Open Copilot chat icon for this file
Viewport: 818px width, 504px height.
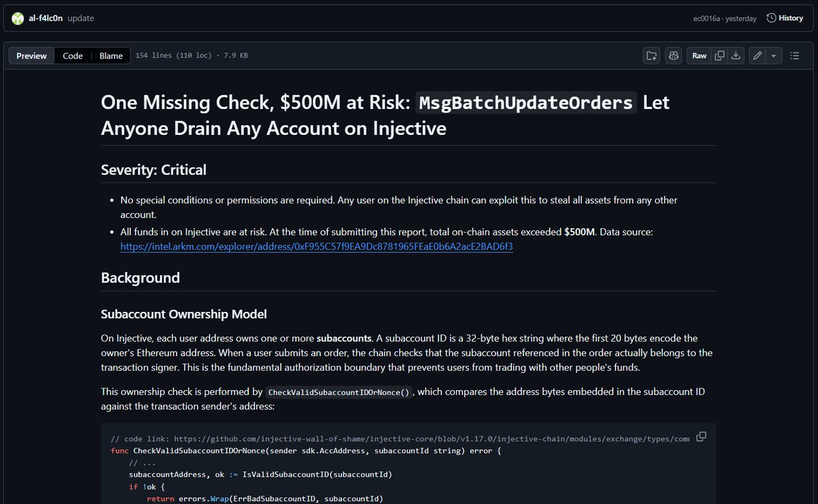point(673,56)
